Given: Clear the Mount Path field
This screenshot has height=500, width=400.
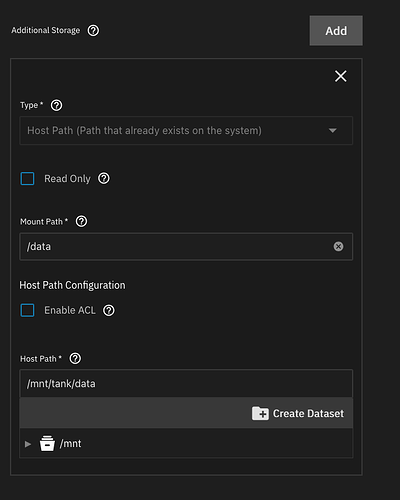Looking at the screenshot, I should (x=338, y=247).
